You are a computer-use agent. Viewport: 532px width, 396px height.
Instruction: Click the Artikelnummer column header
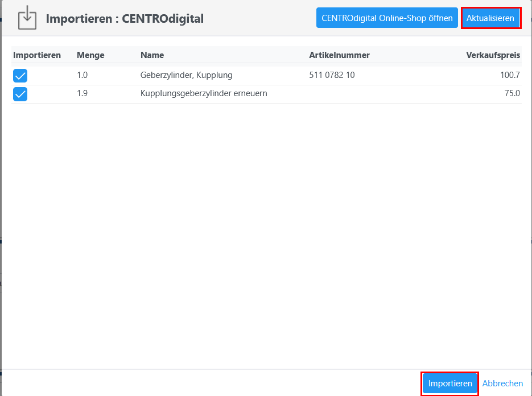(339, 55)
